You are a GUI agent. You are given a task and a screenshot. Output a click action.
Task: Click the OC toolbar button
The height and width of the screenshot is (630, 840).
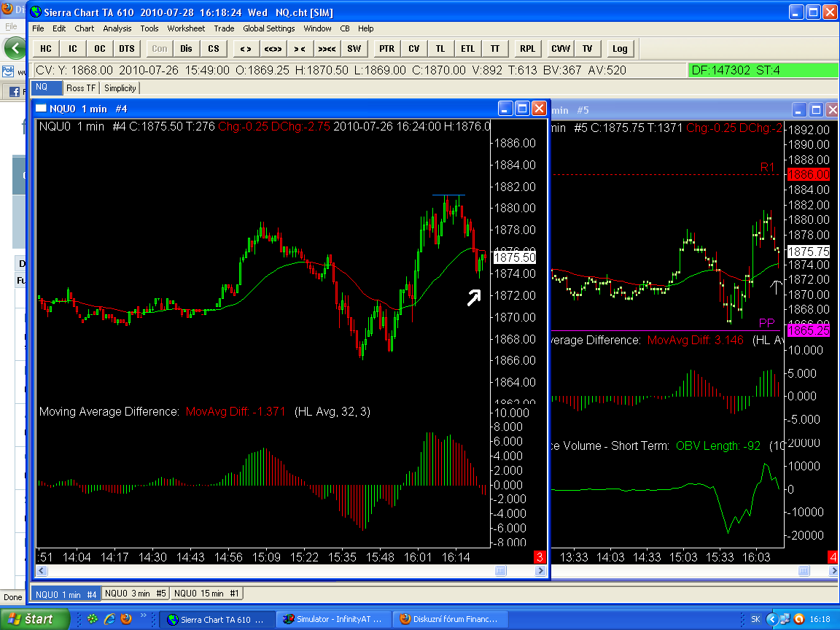coord(100,49)
